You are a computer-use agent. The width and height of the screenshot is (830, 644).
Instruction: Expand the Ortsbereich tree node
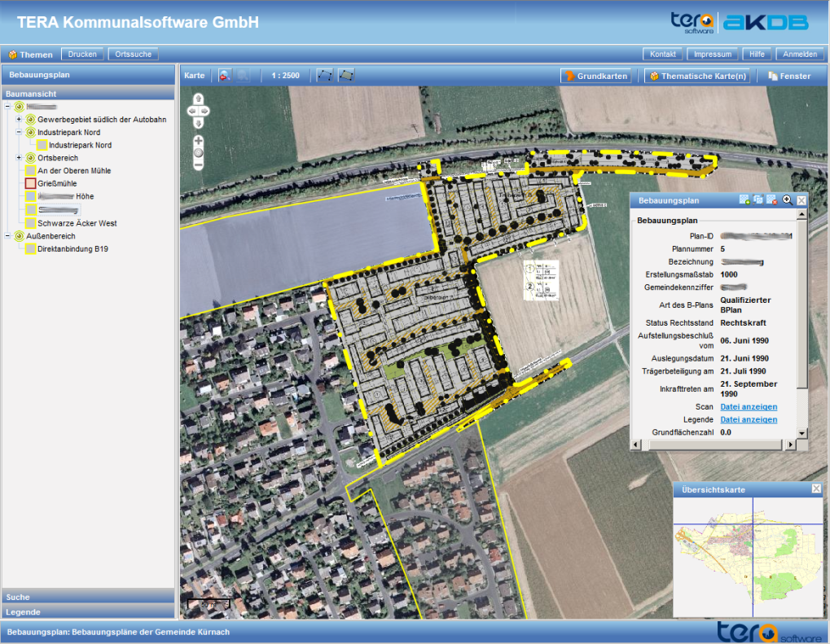point(19,157)
